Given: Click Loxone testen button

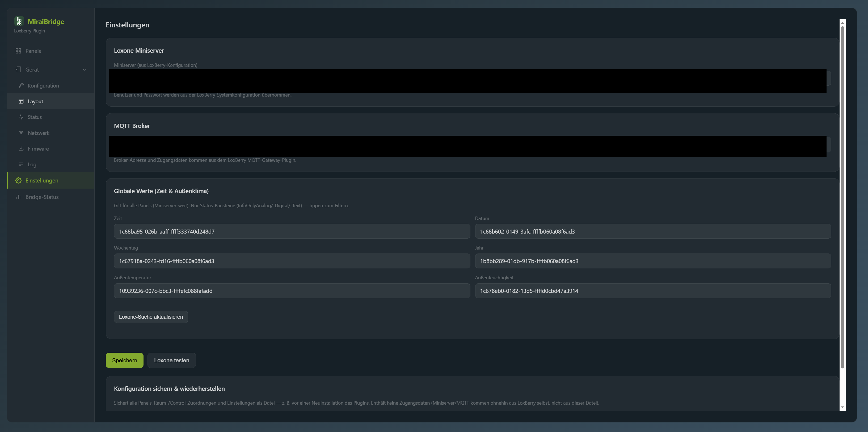Looking at the screenshot, I should point(171,360).
